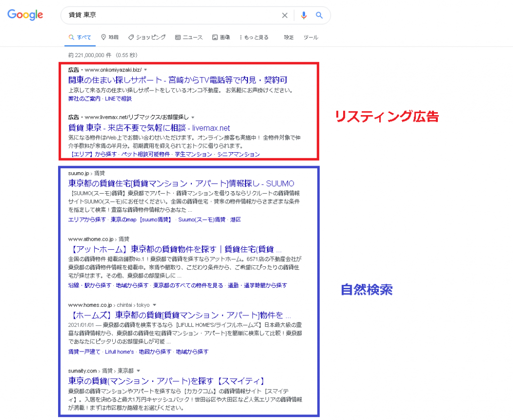Click www.athome.co.jp › 賃貸 breadcrumb
Image resolution: width=513 pixels, height=420 pixels.
click(99, 239)
